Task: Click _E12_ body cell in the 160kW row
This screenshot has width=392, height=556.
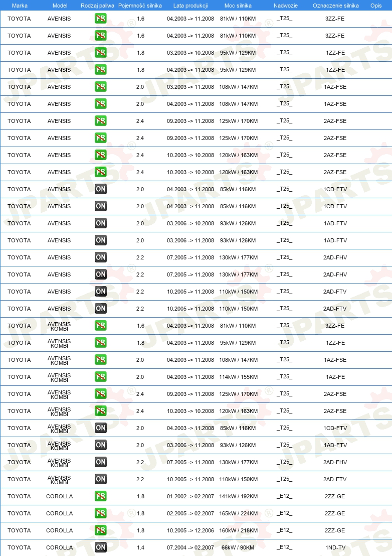Action: (284, 530)
